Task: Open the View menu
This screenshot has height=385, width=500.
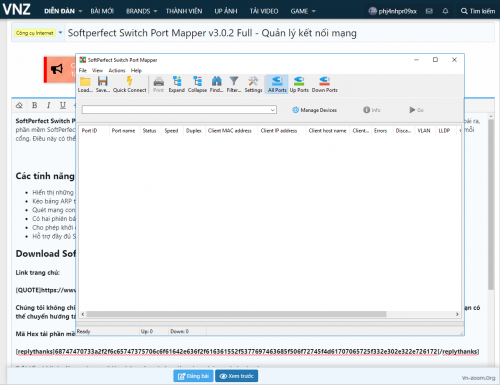Action: (97, 70)
